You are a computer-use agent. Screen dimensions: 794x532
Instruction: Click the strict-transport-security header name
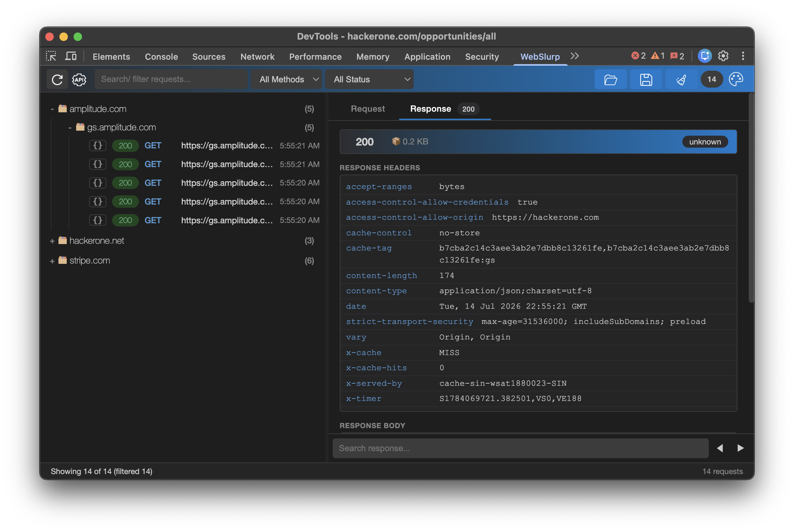click(x=409, y=321)
